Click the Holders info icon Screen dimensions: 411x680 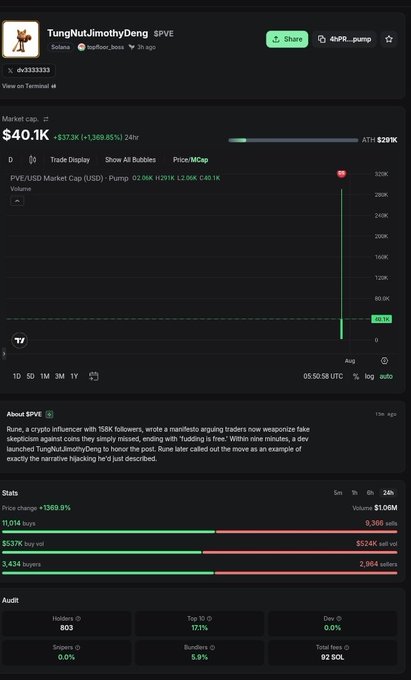78,619
